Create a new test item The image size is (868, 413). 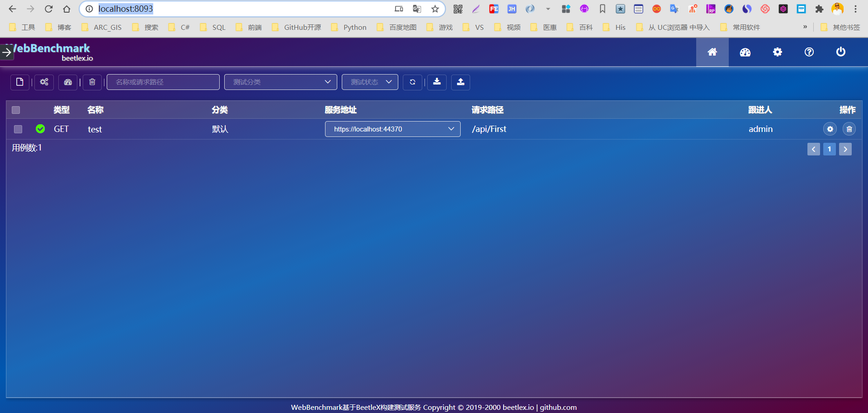coord(19,82)
